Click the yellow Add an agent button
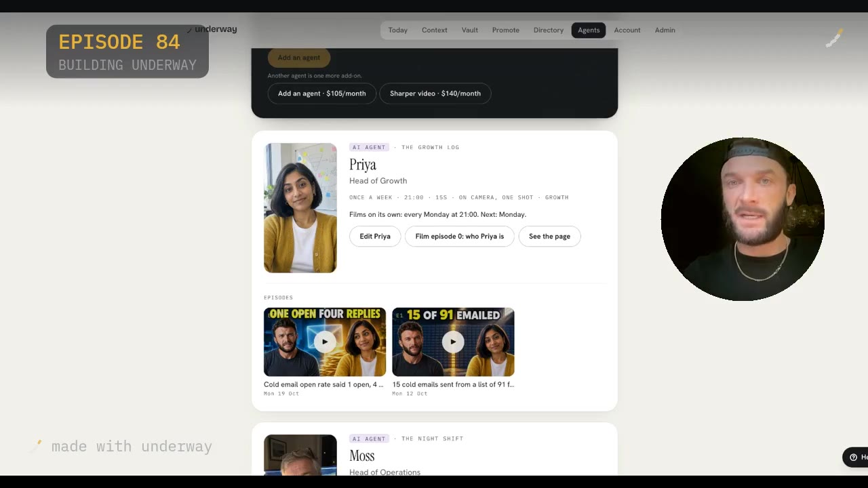Viewport: 868px width, 488px height. coord(298,58)
